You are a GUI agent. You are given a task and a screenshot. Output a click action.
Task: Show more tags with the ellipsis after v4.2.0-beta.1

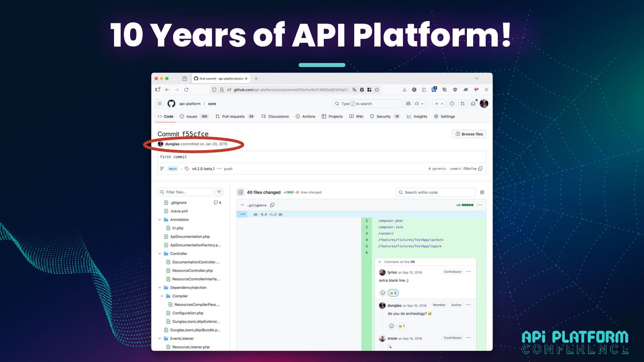(219, 169)
